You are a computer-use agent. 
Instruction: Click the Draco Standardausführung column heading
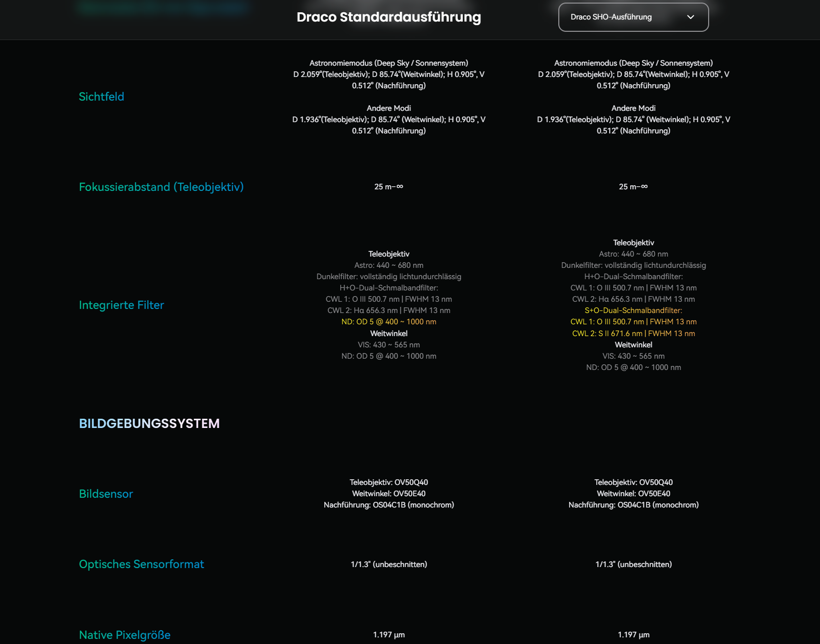tap(389, 17)
